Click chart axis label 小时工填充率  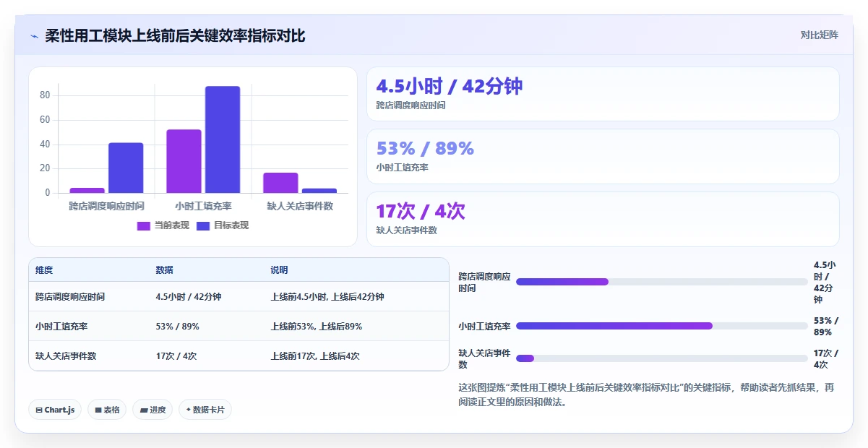click(203, 207)
